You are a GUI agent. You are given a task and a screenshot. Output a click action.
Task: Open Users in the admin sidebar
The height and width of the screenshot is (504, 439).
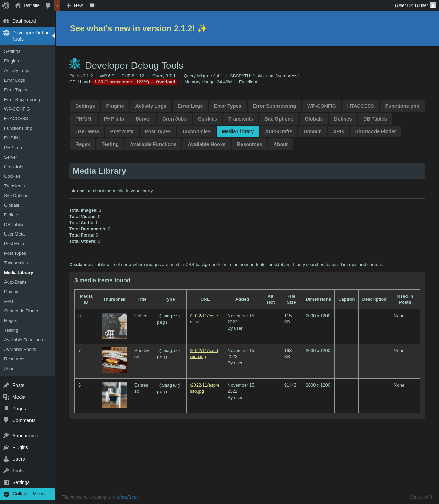pos(27,459)
